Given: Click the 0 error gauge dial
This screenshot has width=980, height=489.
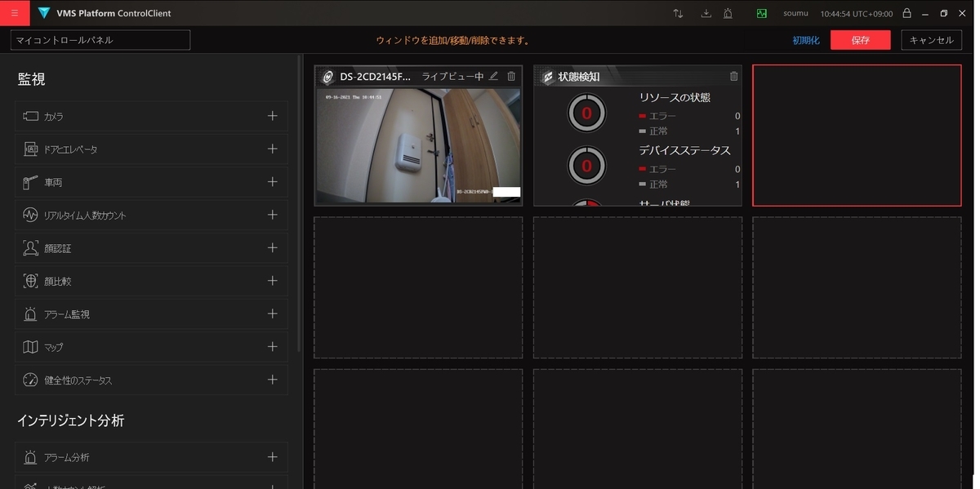Looking at the screenshot, I should pos(586,112).
